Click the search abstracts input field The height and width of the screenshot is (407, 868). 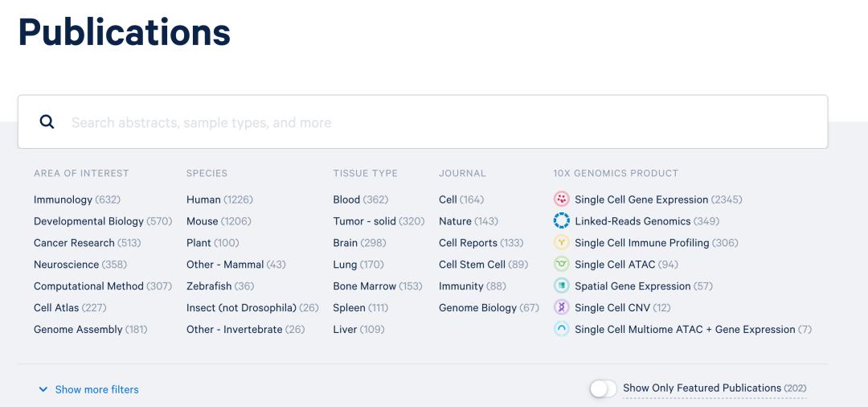[x=442, y=122]
